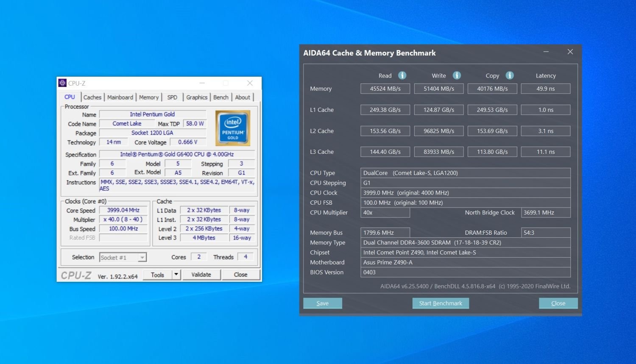
Task: Click the Multiplier value x 40.0 (8 - 40)
Action: point(123,220)
